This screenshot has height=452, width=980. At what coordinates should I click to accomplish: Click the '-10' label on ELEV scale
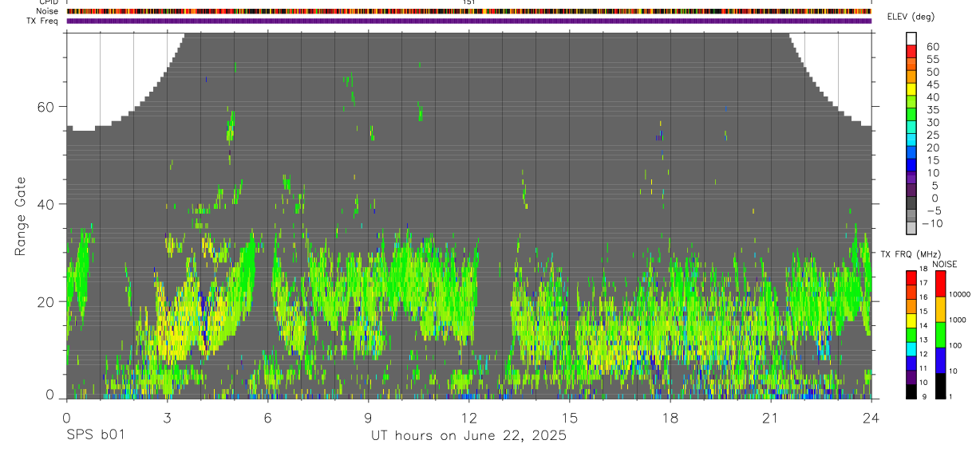click(x=931, y=223)
